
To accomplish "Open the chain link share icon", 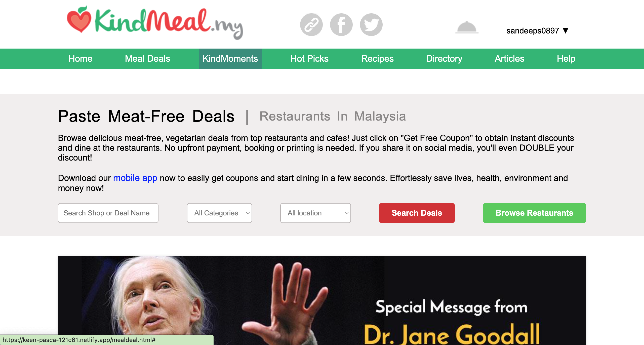I will pos(311,25).
